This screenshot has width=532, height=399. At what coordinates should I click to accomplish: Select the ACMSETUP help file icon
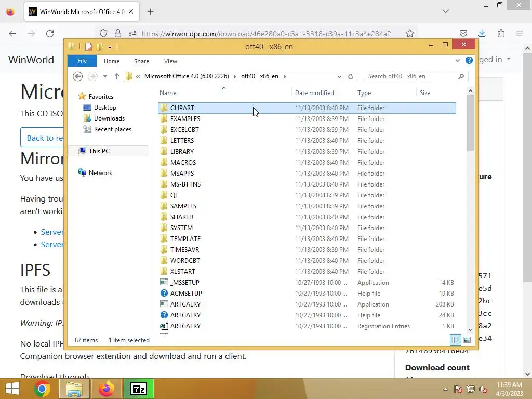pos(164,293)
